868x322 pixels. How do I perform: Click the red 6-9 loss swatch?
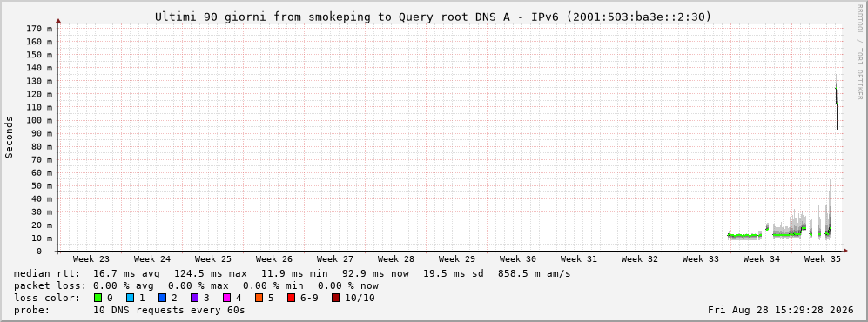coord(291,298)
